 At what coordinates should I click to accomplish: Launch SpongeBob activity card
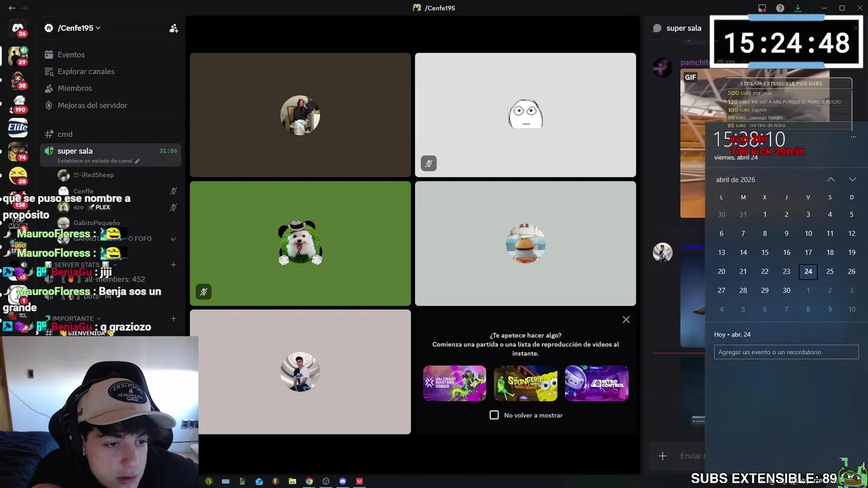pos(526,383)
